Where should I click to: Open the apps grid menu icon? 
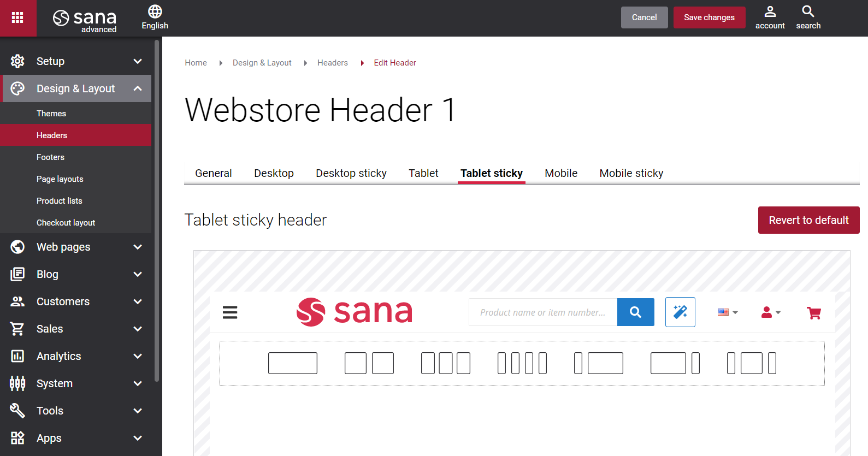click(17, 17)
